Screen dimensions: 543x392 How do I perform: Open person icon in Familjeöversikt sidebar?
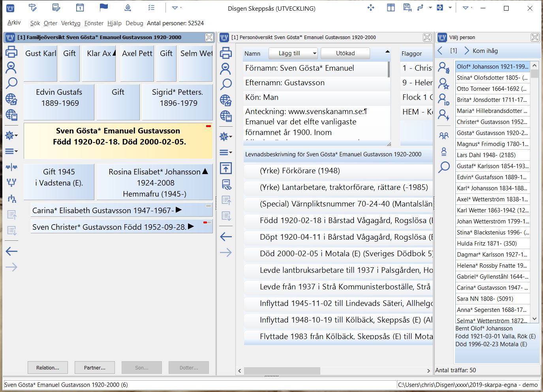[11, 68]
